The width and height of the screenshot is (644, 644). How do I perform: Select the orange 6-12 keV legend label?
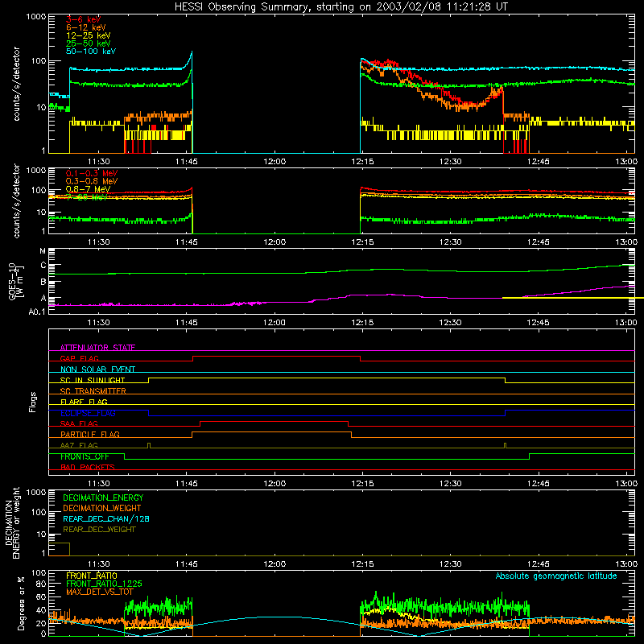pyautogui.click(x=86, y=27)
